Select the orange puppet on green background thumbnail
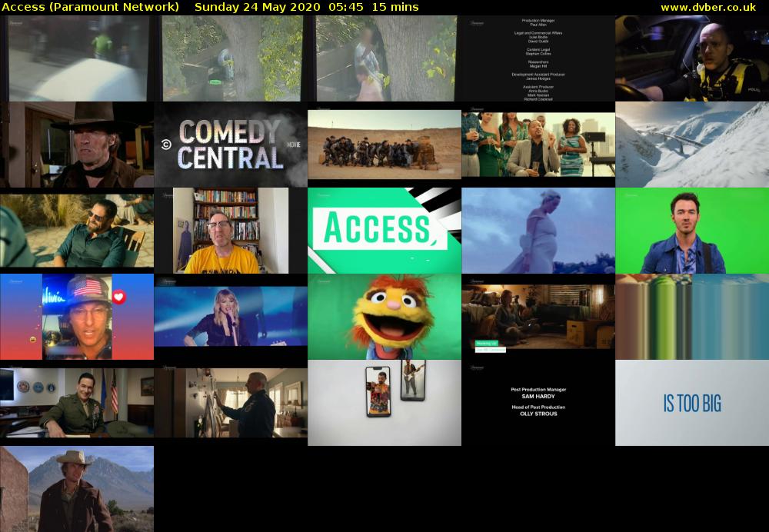This screenshot has height=532, width=769. coord(384,317)
